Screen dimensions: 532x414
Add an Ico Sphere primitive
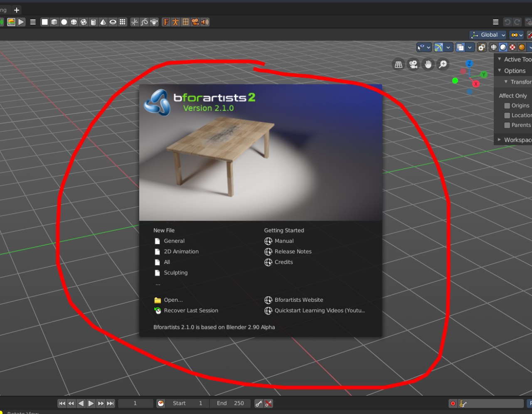pyautogui.click(x=84, y=22)
